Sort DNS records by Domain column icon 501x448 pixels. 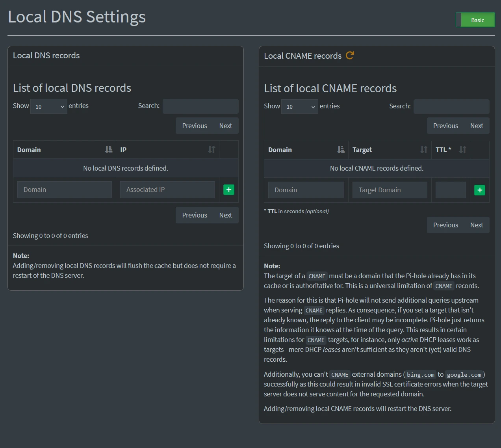[x=109, y=149]
